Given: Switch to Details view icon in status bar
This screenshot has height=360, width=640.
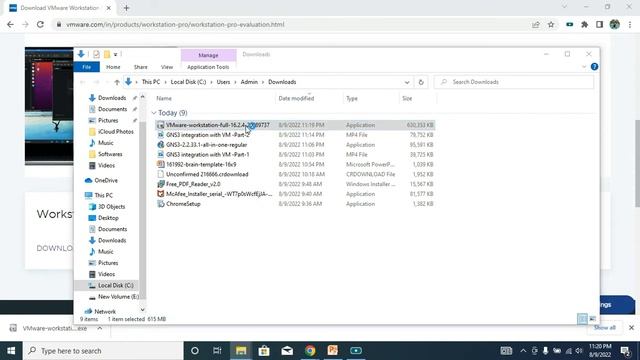Looking at the screenshot, I should click(582, 319).
